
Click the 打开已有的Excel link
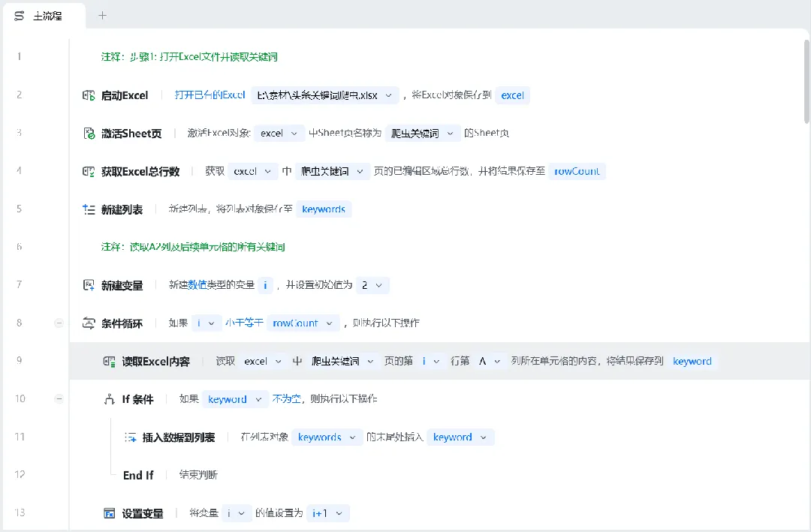pyautogui.click(x=210, y=95)
